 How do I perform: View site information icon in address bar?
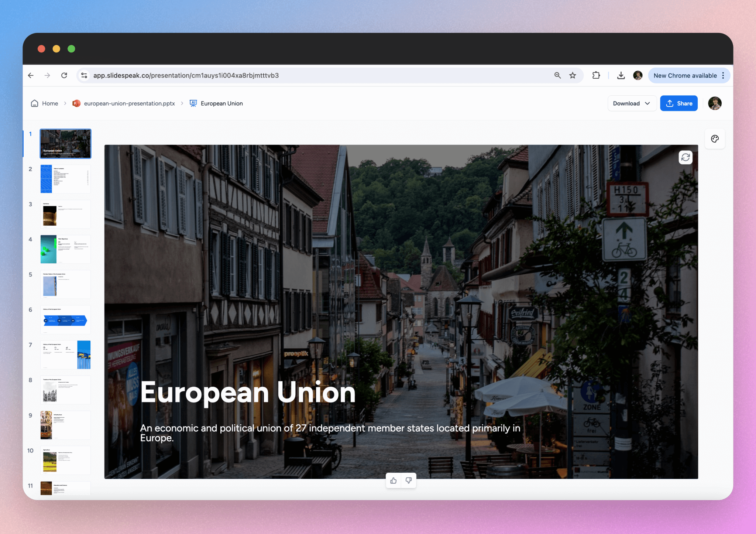point(84,75)
